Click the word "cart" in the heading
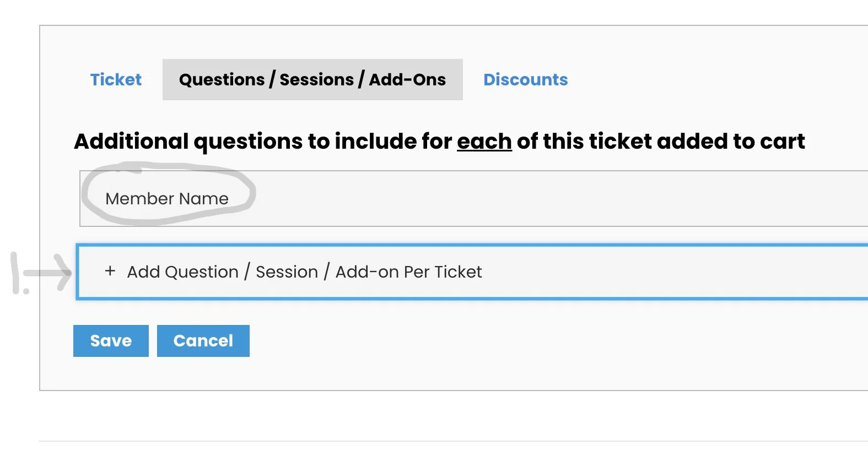 (x=783, y=142)
